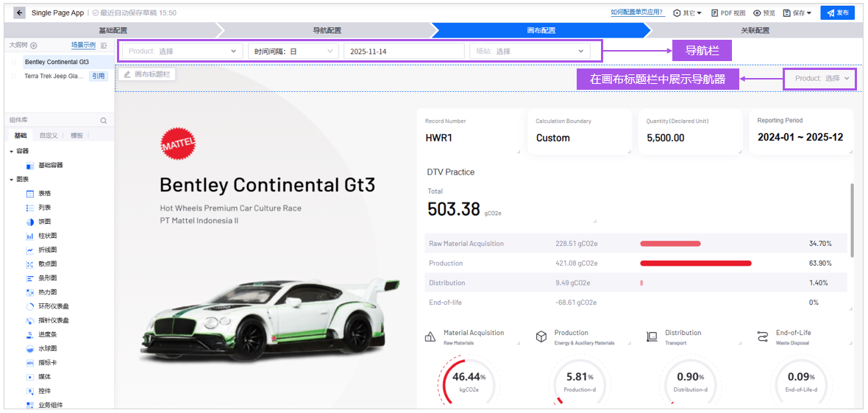Expand the 其它 menu in top toolbar
868x413 pixels.
tap(687, 13)
